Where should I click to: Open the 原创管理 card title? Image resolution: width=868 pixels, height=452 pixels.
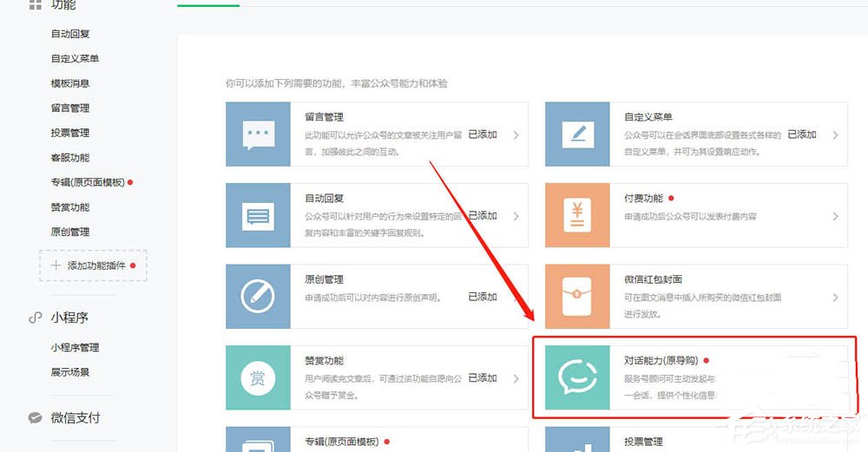click(x=324, y=279)
